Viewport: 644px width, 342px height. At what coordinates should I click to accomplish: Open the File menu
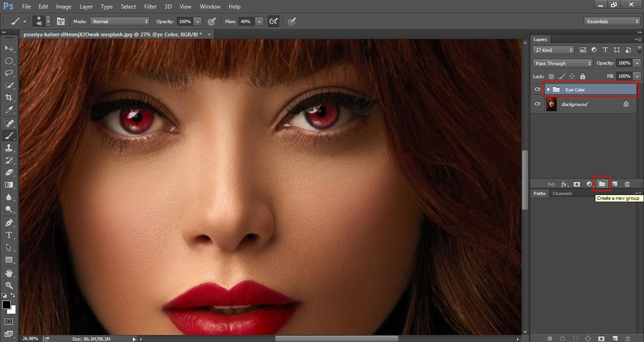[x=26, y=7]
